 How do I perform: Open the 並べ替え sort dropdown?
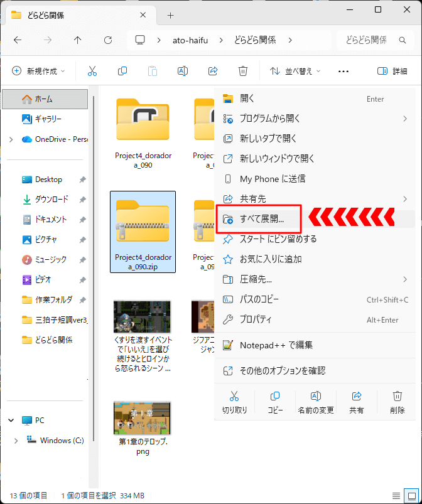[295, 71]
